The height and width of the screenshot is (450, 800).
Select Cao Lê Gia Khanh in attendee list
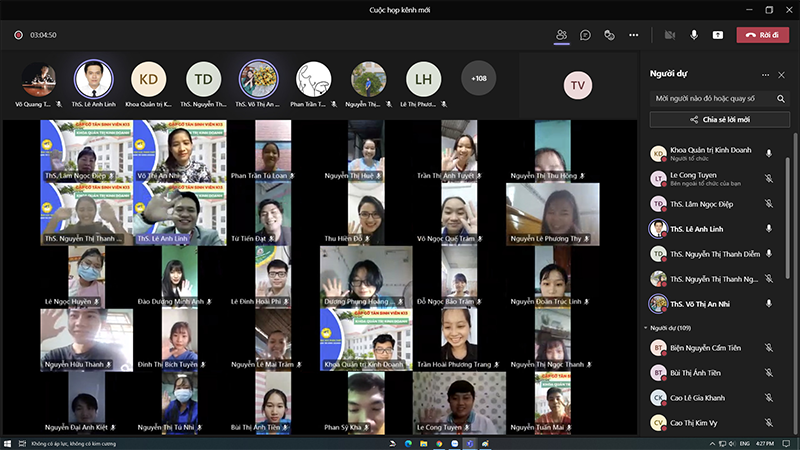click(699, 397)
